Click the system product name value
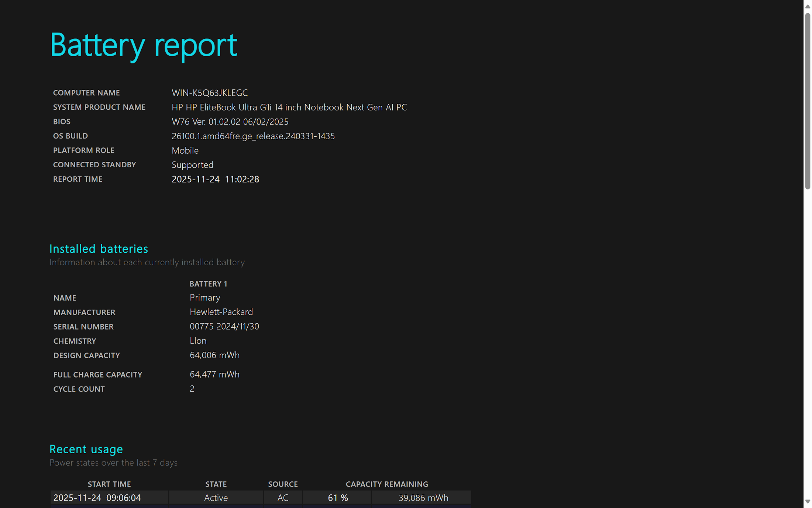This screenshot has width=812, height=508. click(289, 107)
